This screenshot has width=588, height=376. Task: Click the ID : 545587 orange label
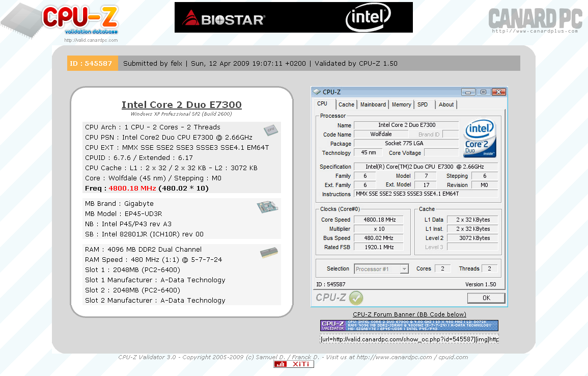click(x=93, y=63)
